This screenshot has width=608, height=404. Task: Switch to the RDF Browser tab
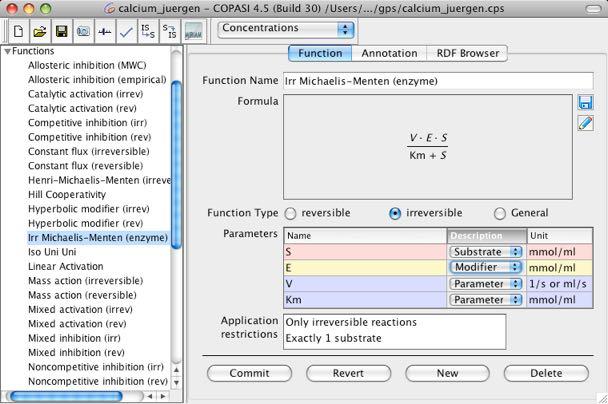click(467, 53)
